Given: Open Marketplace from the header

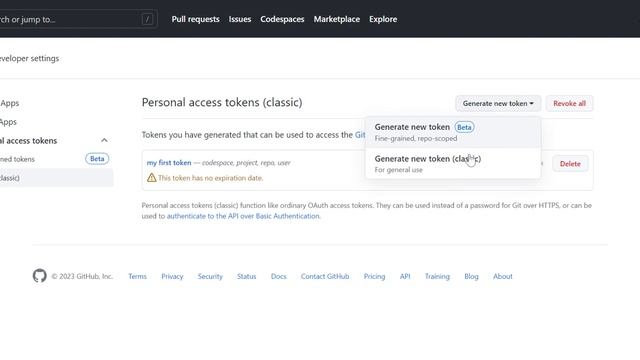Looking at the screenshot, I should tap(337, 19).
